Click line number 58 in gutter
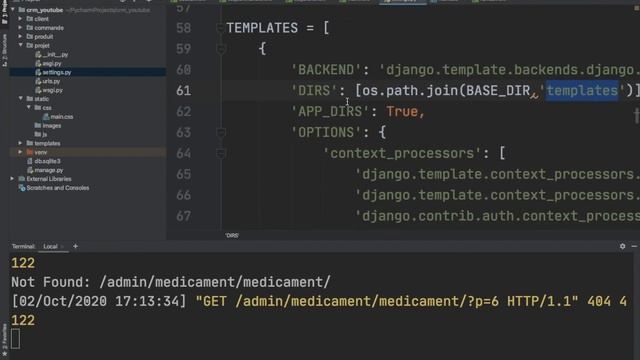 [x=184, y=28]
